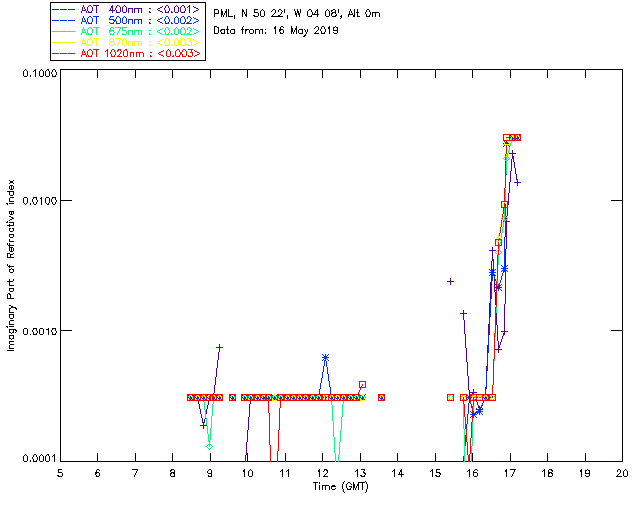Click the x-axis tick label 5
Image resolution: width=640 pixels, height=512 pixels.
tap(60, 473)
